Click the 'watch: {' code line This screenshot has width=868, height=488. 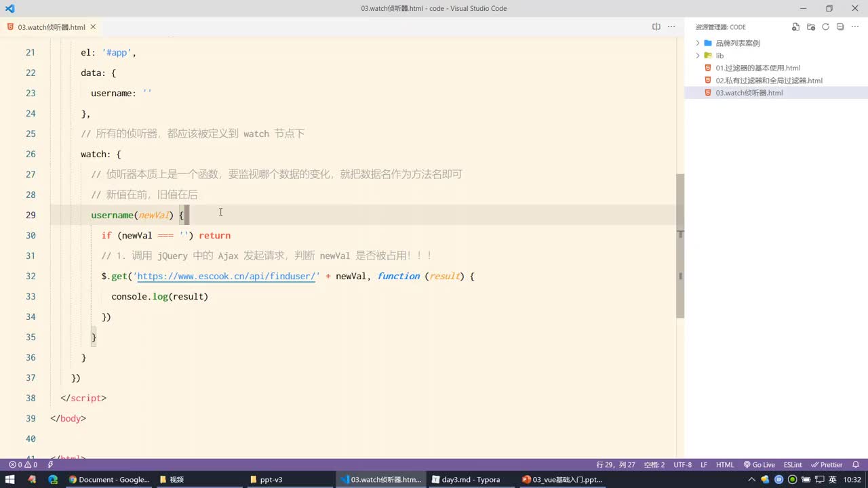[101, 154]
